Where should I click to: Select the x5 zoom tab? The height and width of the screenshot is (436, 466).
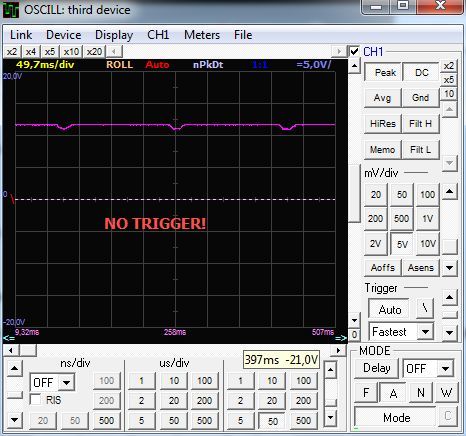coord(50,52)
